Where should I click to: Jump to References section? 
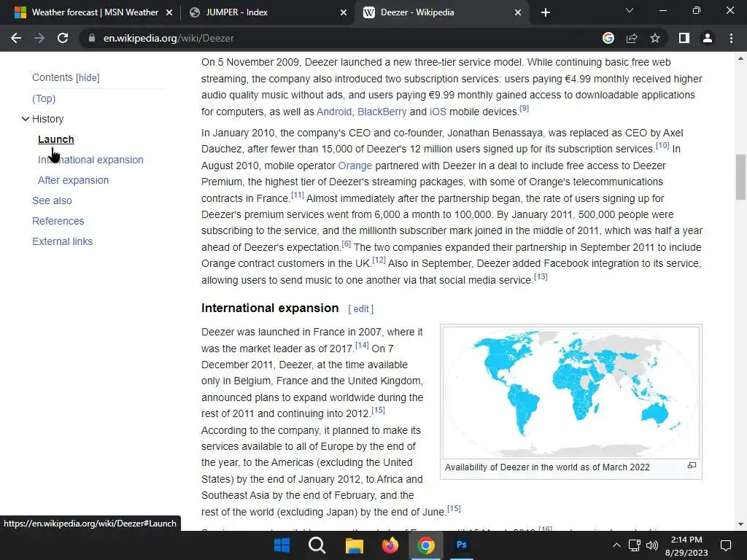[x=58, y=222]
